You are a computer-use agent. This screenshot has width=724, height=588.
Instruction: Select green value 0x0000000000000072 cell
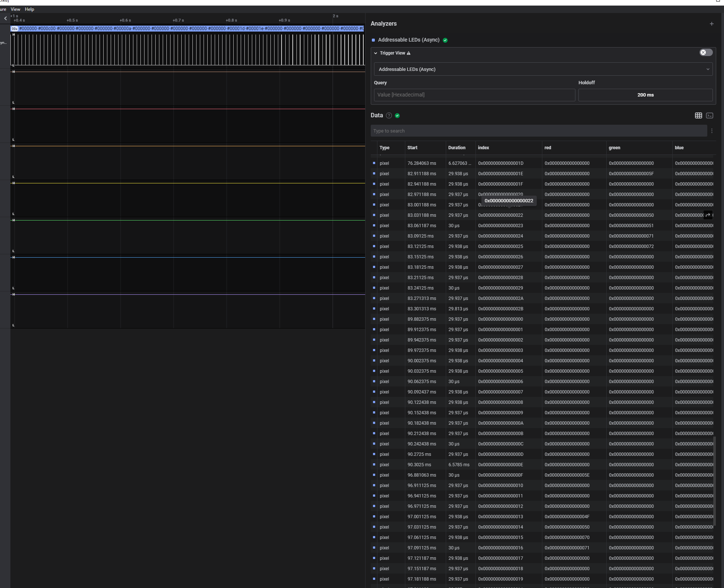point(631,246)
